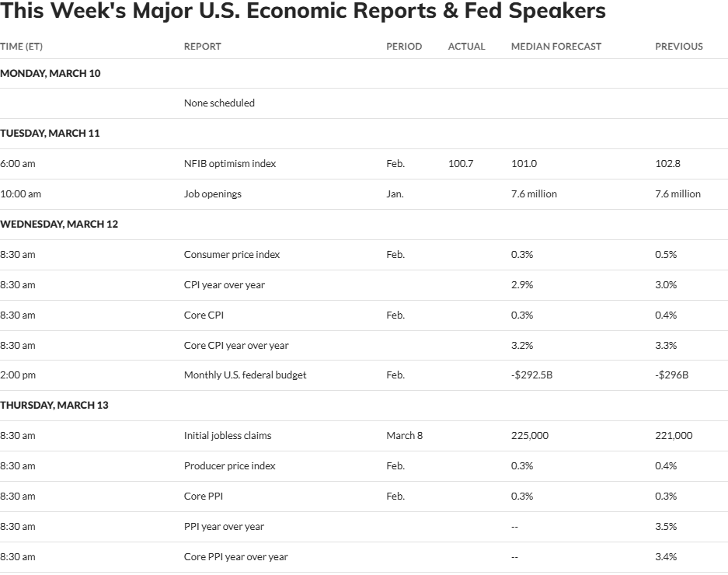Click the ACTUAL column header
This screenshot has width=728, height=575.
[467, 47]
